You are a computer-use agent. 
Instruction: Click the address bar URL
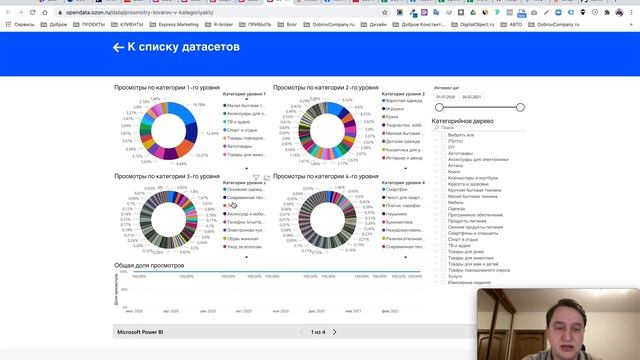(x=140, y=13)
